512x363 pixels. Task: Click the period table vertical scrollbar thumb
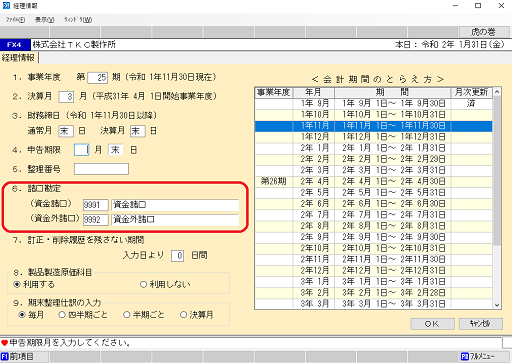497,171
